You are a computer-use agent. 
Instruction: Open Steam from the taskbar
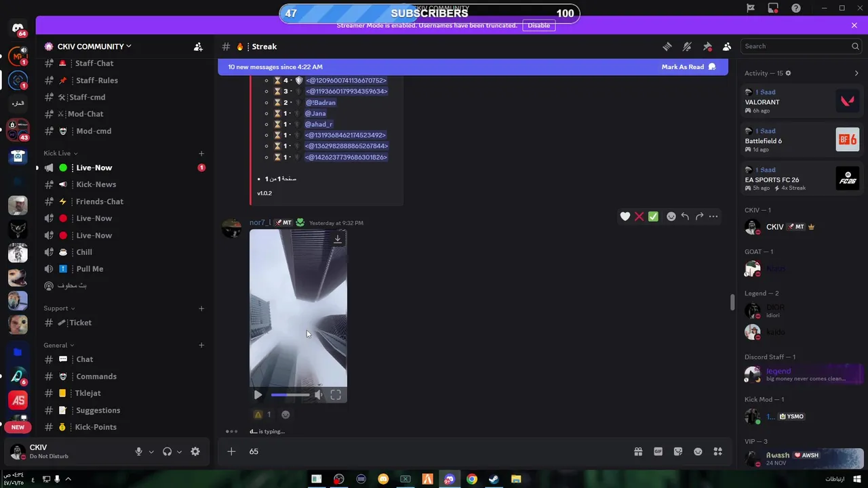[x=494, y=479]
